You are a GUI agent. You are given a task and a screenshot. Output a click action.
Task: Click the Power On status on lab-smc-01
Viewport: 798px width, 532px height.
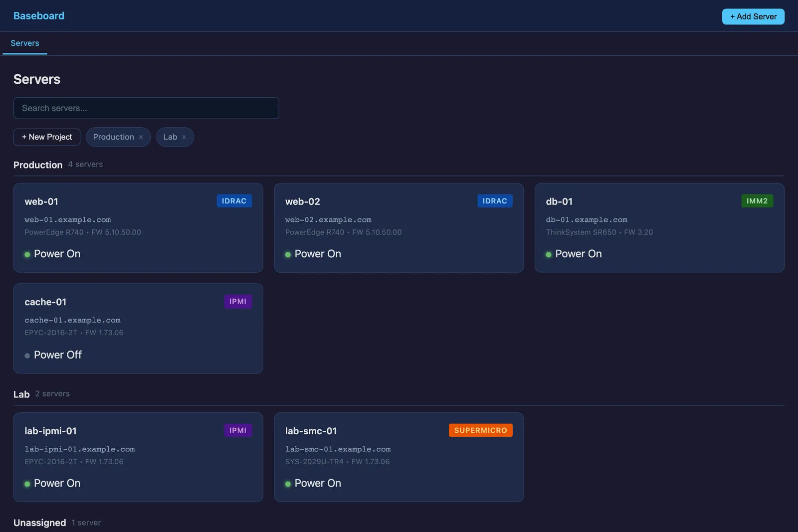pos(313,483)
